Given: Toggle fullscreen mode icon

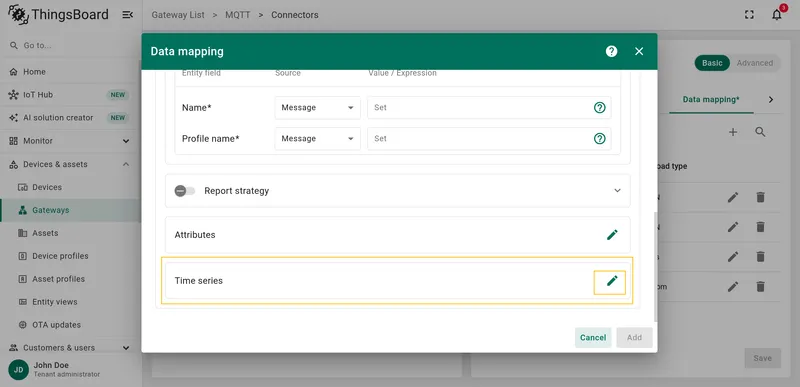Looking at the screenshot, I should pyautogui.click(x=749, y=15).
